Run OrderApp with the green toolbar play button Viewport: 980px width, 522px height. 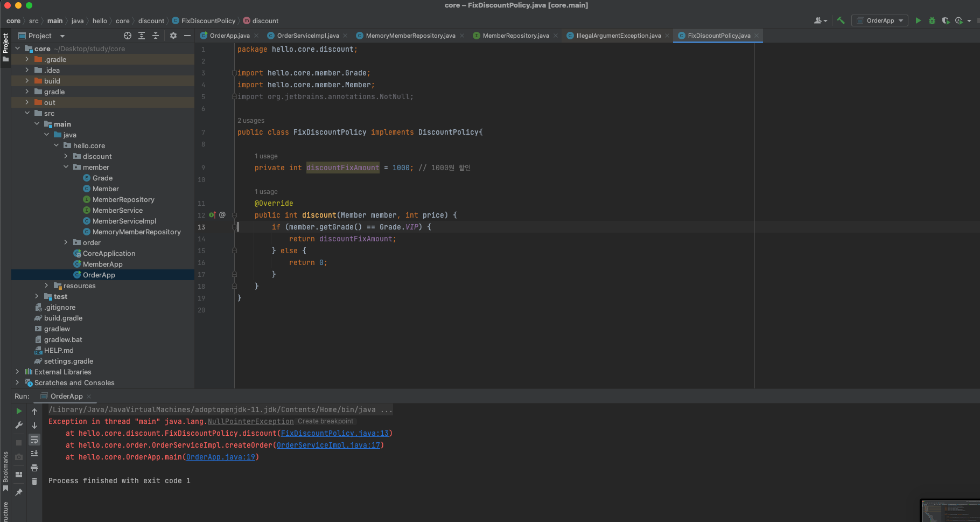(x=918, y=20)
